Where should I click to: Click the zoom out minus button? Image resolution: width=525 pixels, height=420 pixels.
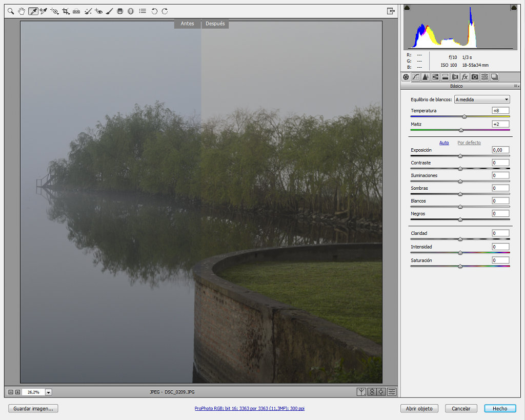[x=11, y=392]
